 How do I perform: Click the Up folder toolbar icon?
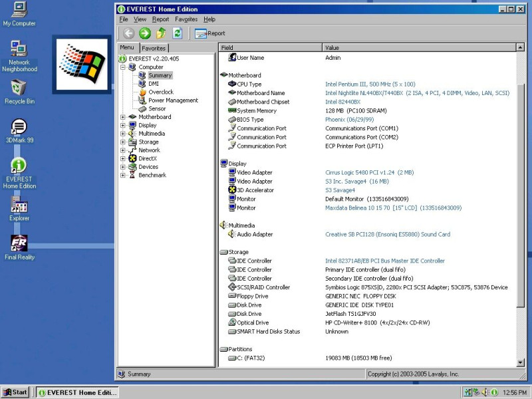[x=161, y=33]
